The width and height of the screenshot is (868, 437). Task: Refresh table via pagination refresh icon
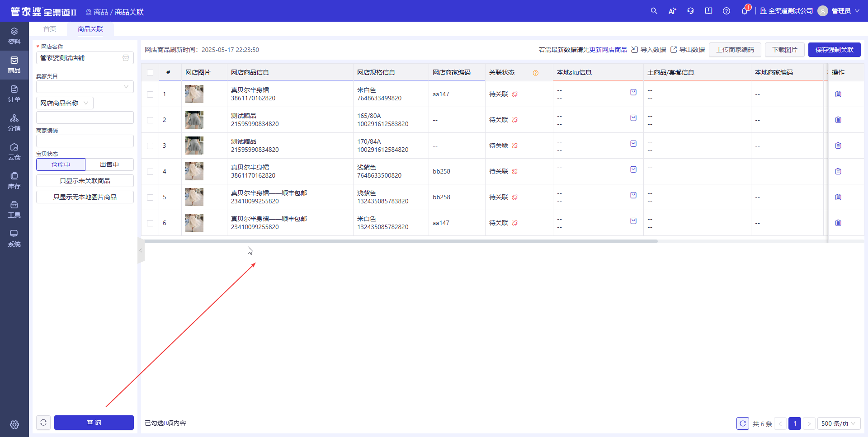coord(743,423)
